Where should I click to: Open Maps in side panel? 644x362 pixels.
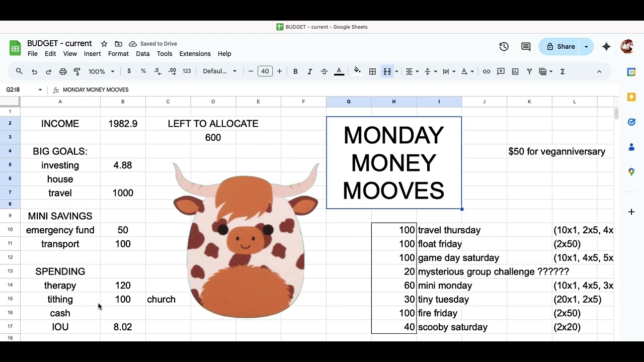tap(631, 172)
